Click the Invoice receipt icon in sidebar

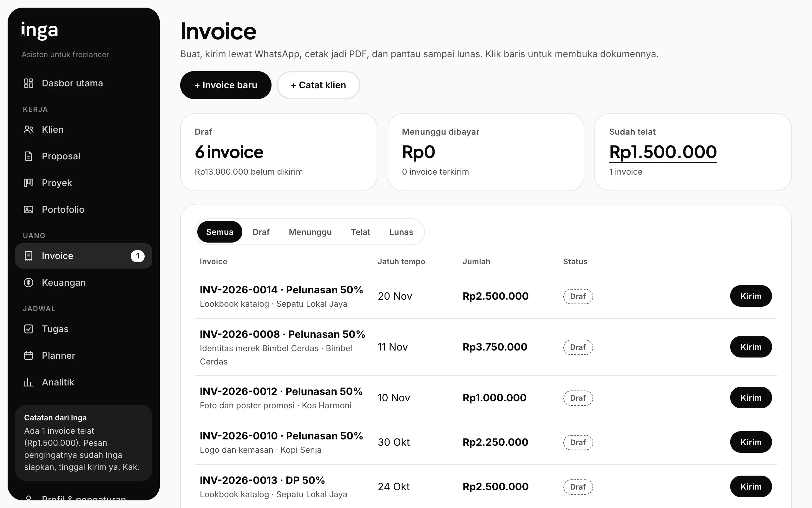tap(29, 256)
